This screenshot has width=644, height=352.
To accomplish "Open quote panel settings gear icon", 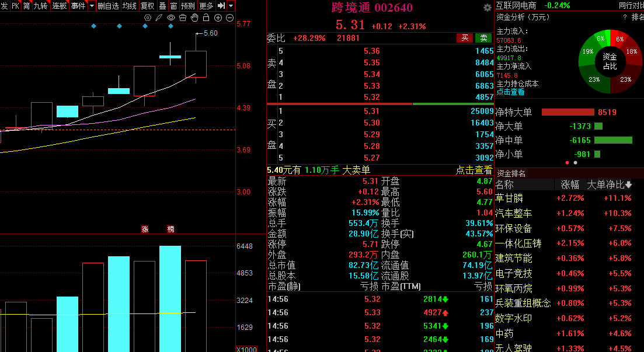I will click(x=488, y=8).
